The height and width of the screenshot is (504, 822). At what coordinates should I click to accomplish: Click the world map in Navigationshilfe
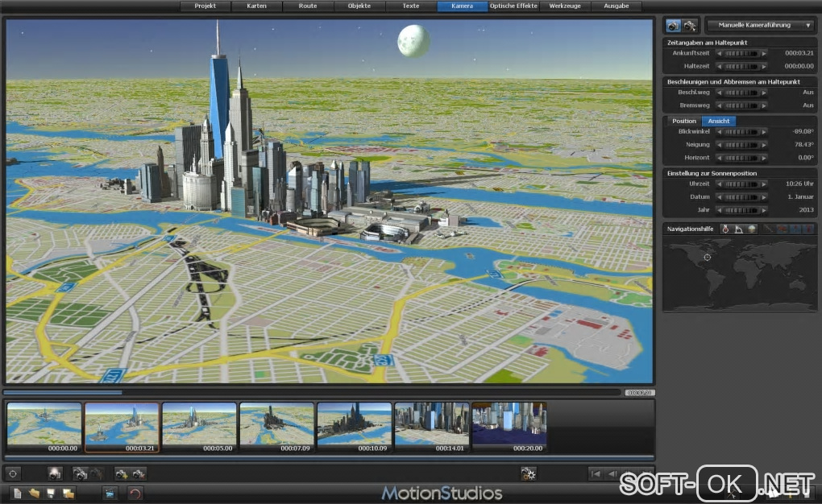(x=739, y=274)
